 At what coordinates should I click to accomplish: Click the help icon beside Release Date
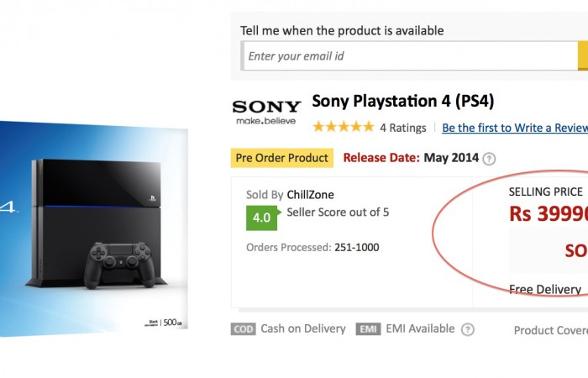(x=489, y=159)
